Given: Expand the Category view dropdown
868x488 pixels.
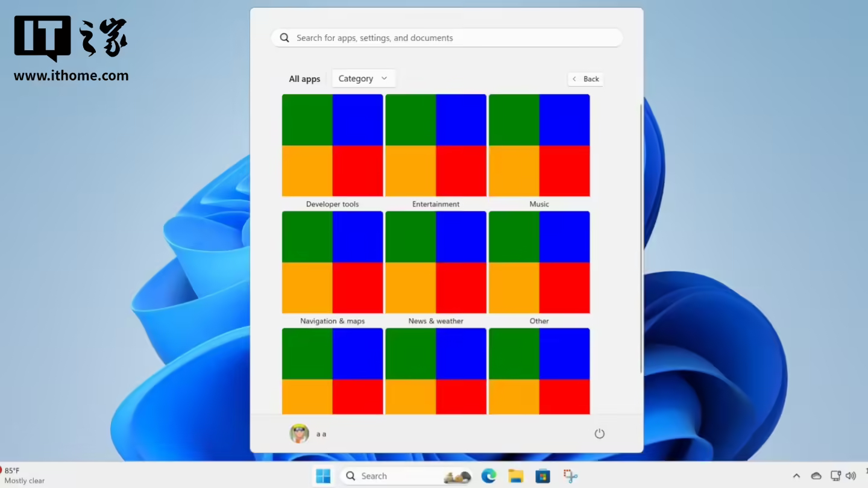Looking at the screenshot, I should [x=363, y=79].
